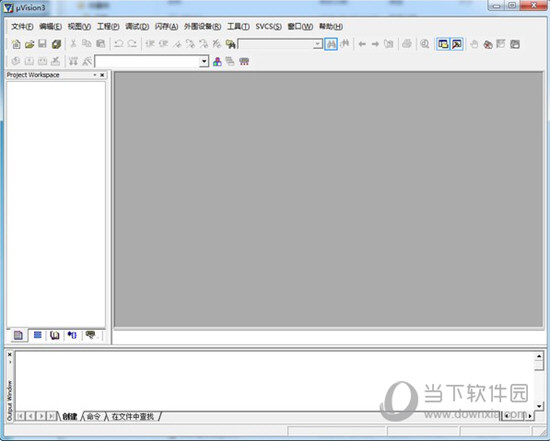Open a file with the folder icon
550x441 pixels.
29,44
